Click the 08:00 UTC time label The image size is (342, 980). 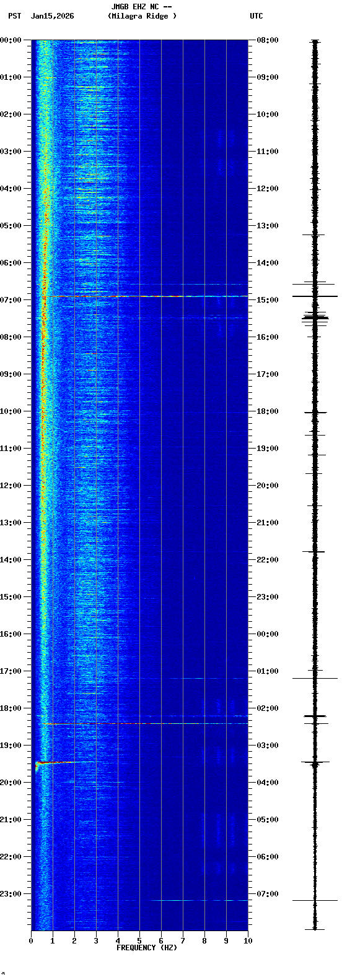click(x=268, y=40)
